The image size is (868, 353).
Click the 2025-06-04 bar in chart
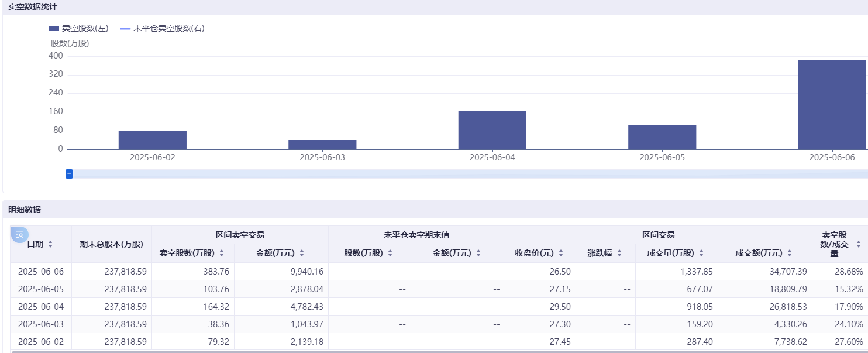point(492,130)
